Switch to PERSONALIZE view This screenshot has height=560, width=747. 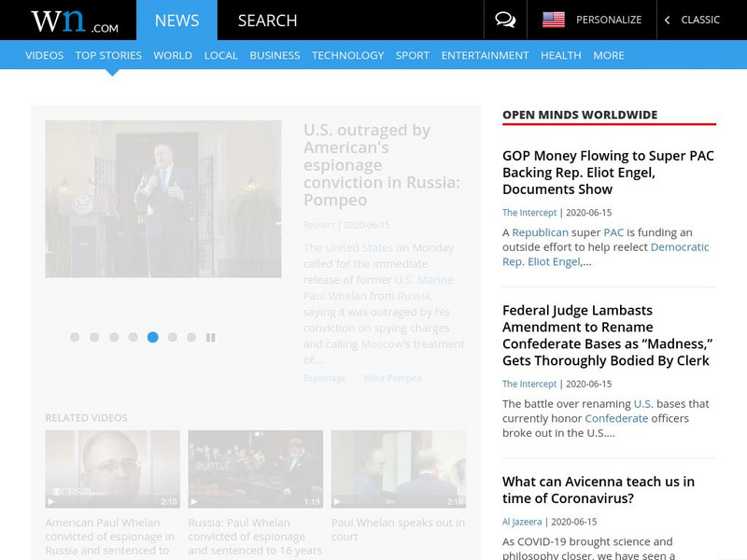(x=612, y=20)
